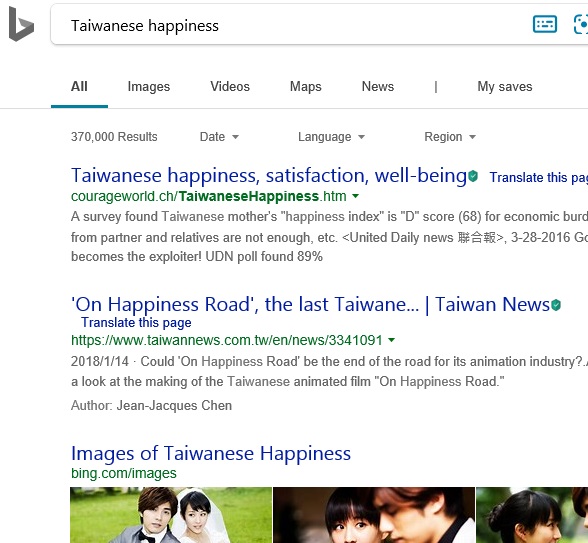Switch to the Images tab
Screen dimensions: 588x543
149,87
